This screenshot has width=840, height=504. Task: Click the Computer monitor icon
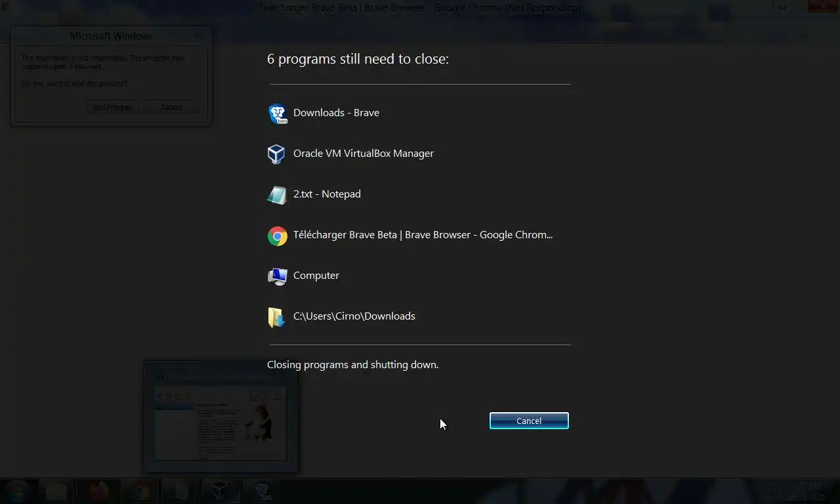(278, 276)
